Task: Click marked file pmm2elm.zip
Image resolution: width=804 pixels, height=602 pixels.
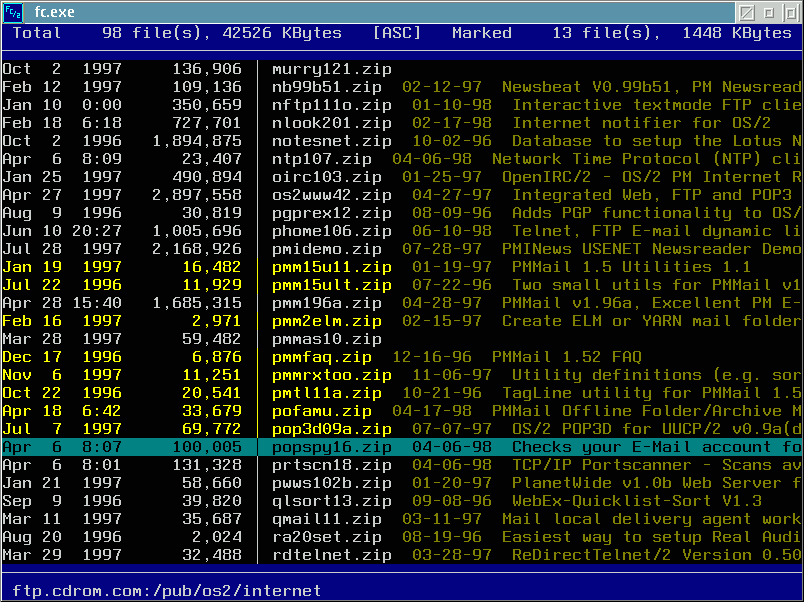Action: click(x=327, y=321)
